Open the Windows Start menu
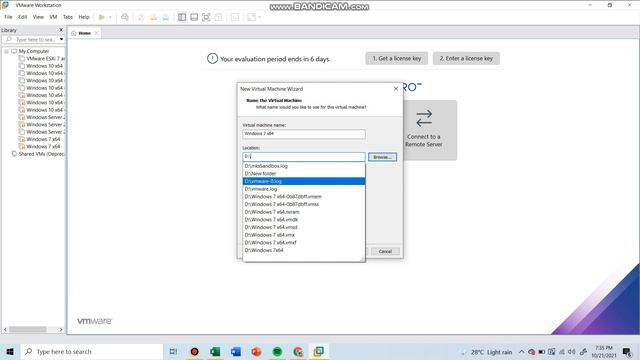640x360 pixels. pos(10,351)
